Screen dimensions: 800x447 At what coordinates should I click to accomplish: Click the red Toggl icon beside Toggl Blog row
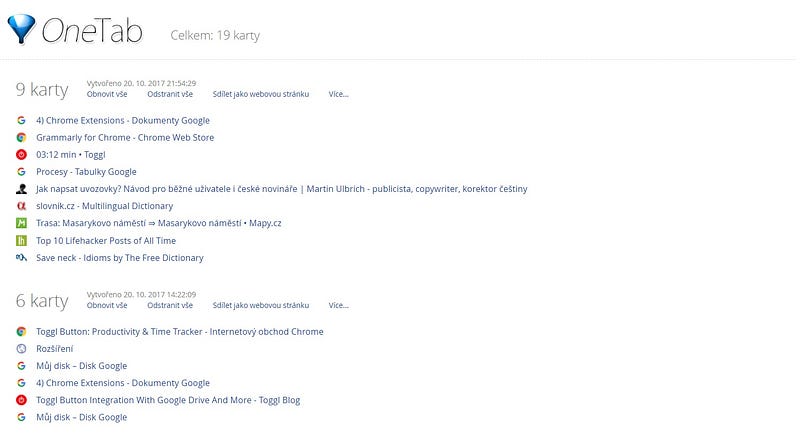21,400
